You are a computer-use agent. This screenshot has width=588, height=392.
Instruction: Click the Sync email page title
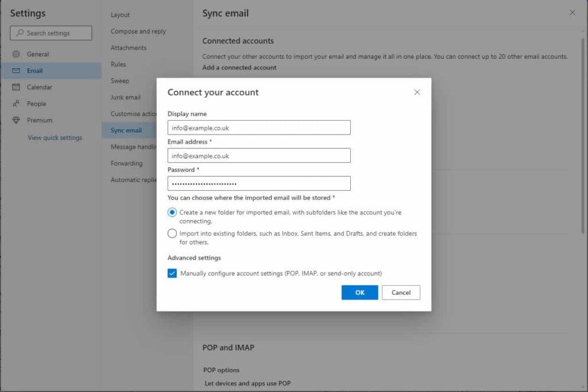[225, 13]
